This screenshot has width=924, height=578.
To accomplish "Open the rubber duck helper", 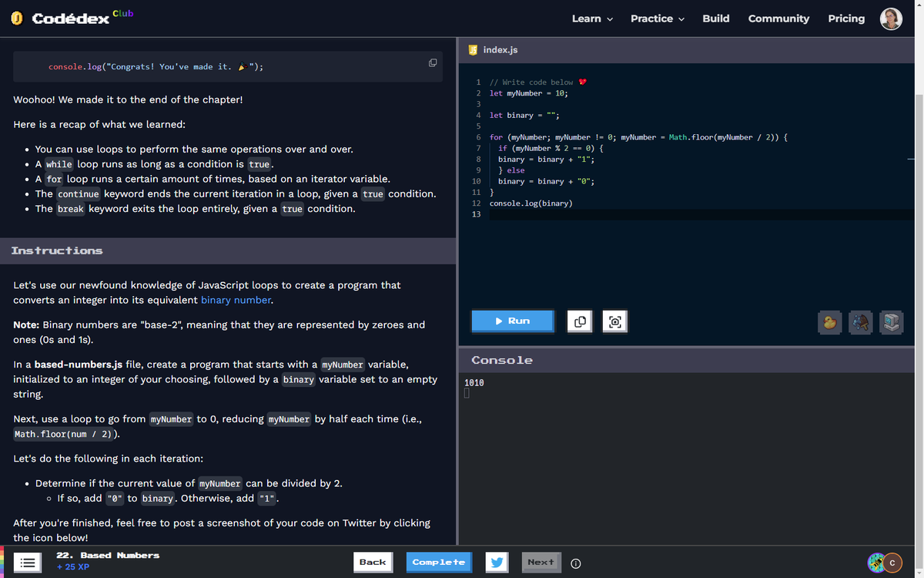I will (x=830, y=322).
